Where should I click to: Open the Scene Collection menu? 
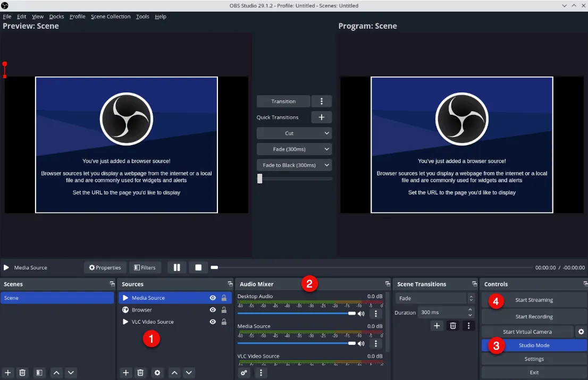pyautogui.click(x=111, y=16)
